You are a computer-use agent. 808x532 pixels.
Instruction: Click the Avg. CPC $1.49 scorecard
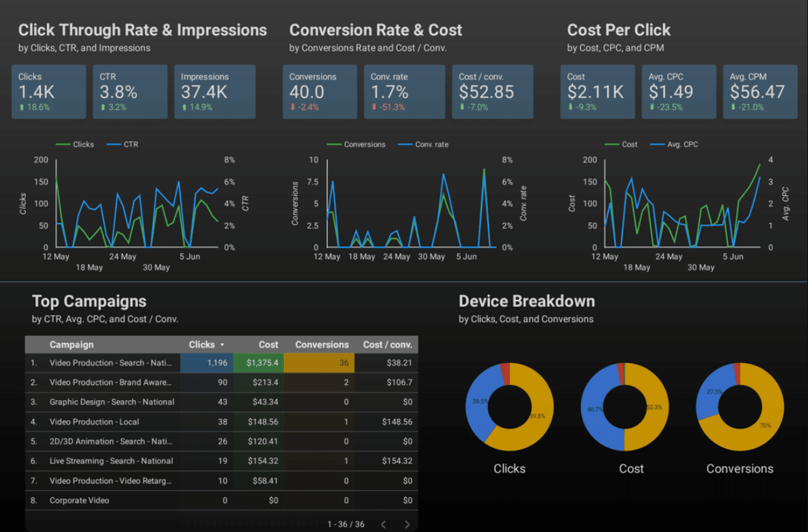[x=679, y=92]
